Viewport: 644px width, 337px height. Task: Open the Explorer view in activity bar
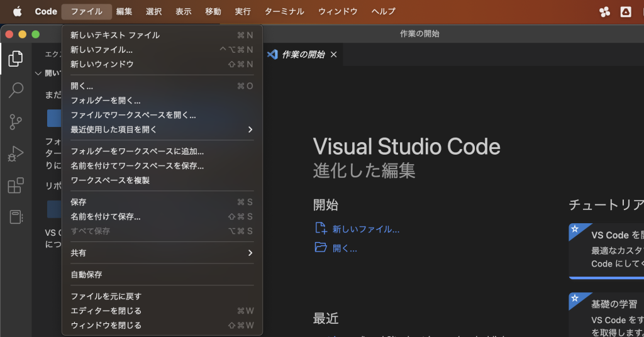[16, 58]
